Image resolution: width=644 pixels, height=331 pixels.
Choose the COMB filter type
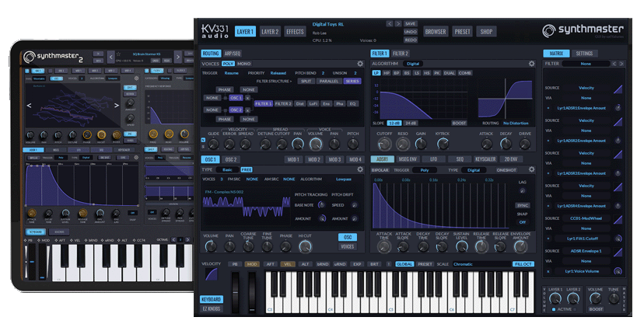(x=465, y=73)
